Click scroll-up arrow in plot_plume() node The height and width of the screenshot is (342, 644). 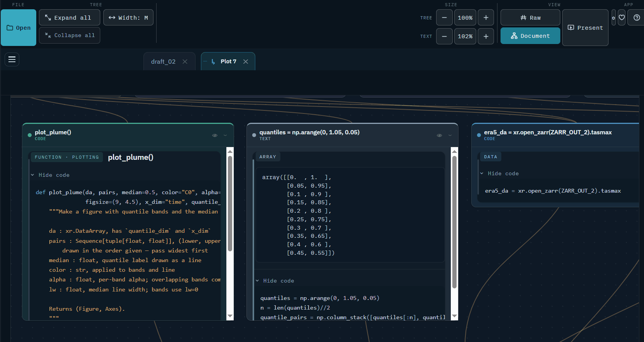[230, 151]
